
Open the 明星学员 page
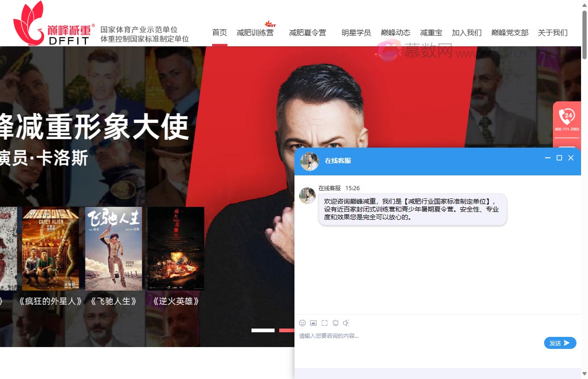pyautogui.click(x=356, y=32)
